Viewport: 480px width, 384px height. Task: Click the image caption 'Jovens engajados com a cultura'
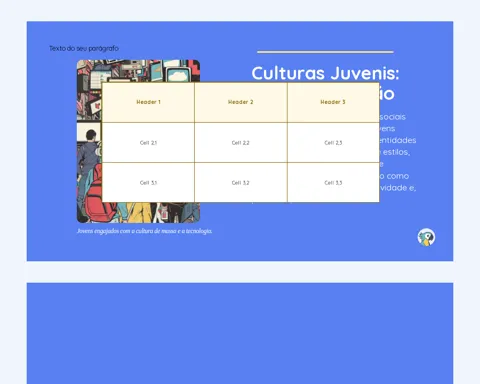pos(144,231)
